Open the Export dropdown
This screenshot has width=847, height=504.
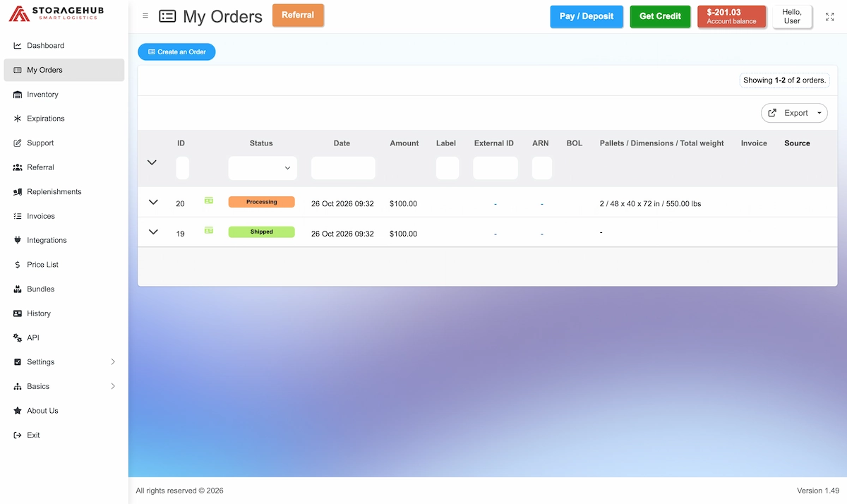(794, 113)
